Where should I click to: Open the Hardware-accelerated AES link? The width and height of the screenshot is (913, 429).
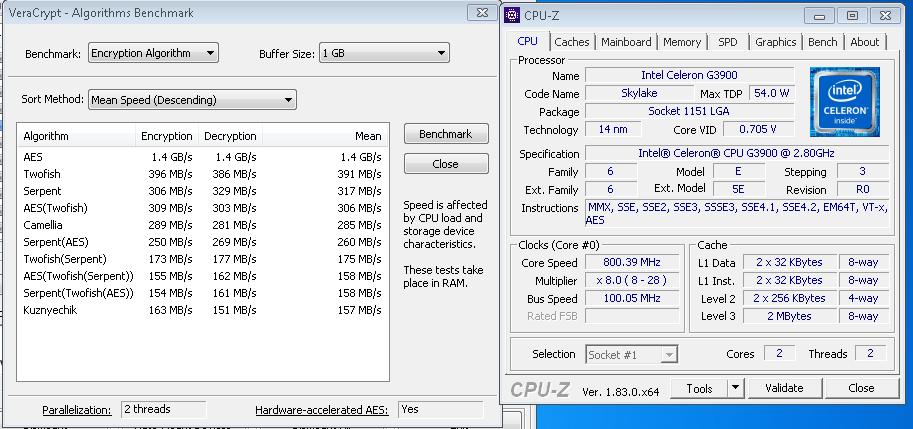point(321,410)
